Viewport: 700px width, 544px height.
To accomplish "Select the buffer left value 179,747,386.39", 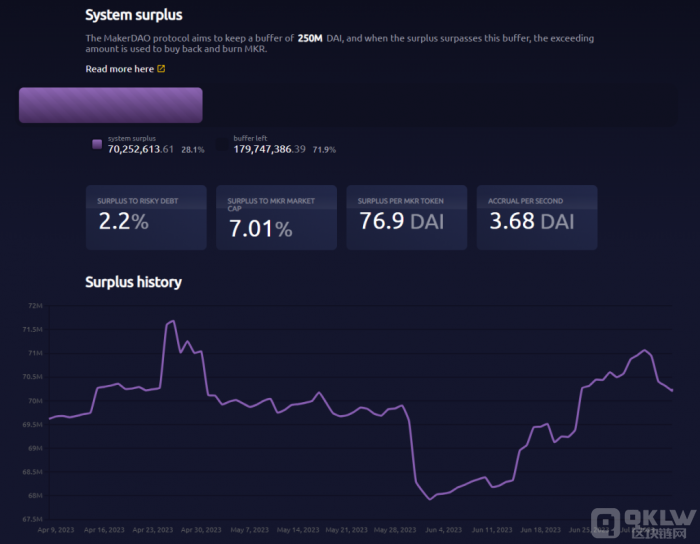I will (269, 149).
